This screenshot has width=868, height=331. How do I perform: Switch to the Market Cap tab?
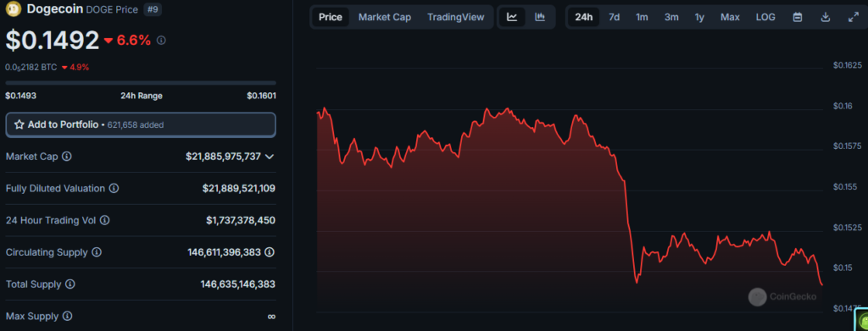coord(385,17)
